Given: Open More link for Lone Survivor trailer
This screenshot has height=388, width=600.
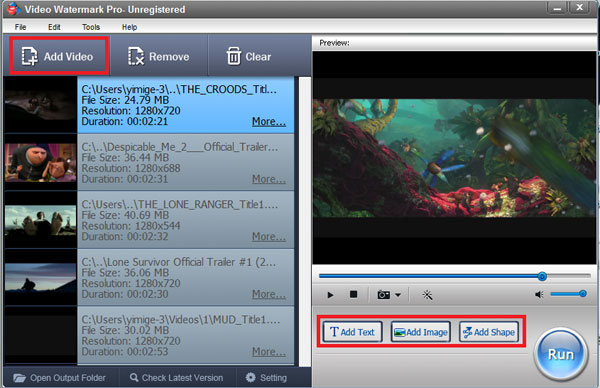Looking at the screenshot, I should coord(269,294).
